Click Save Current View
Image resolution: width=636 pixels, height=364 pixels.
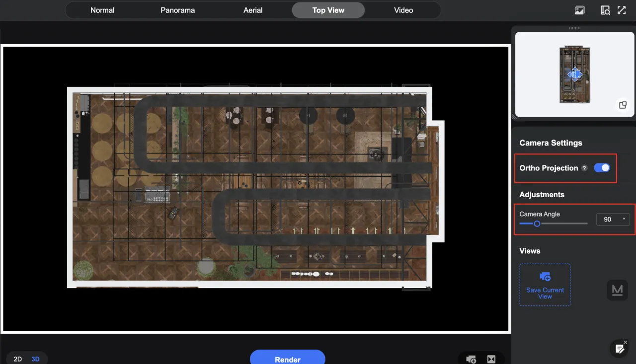tap(545, 285)
